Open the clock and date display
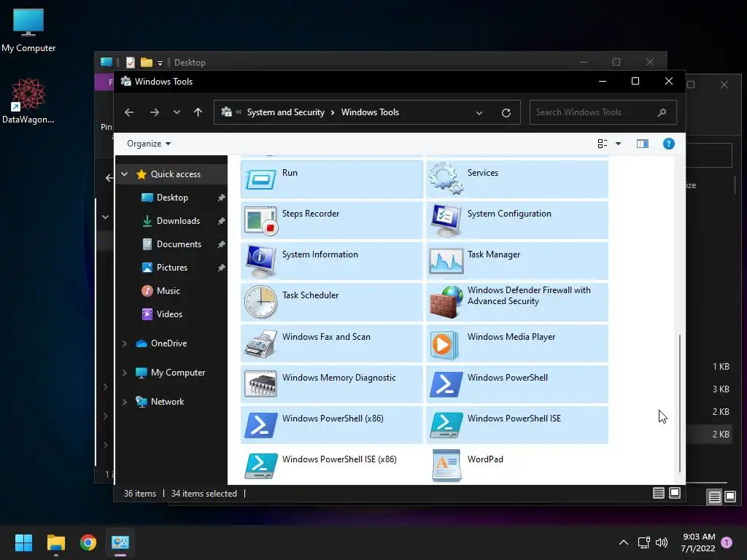Viewport: 747px width, 560px height. coord(698,542)
